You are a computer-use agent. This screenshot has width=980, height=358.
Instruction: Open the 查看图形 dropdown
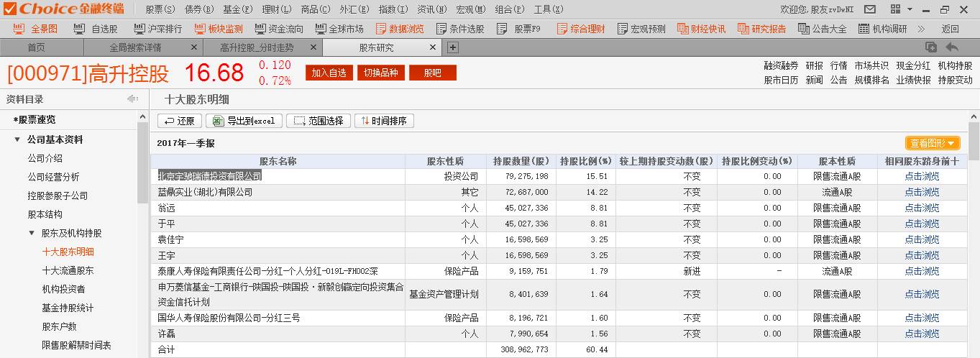point(933,143)
